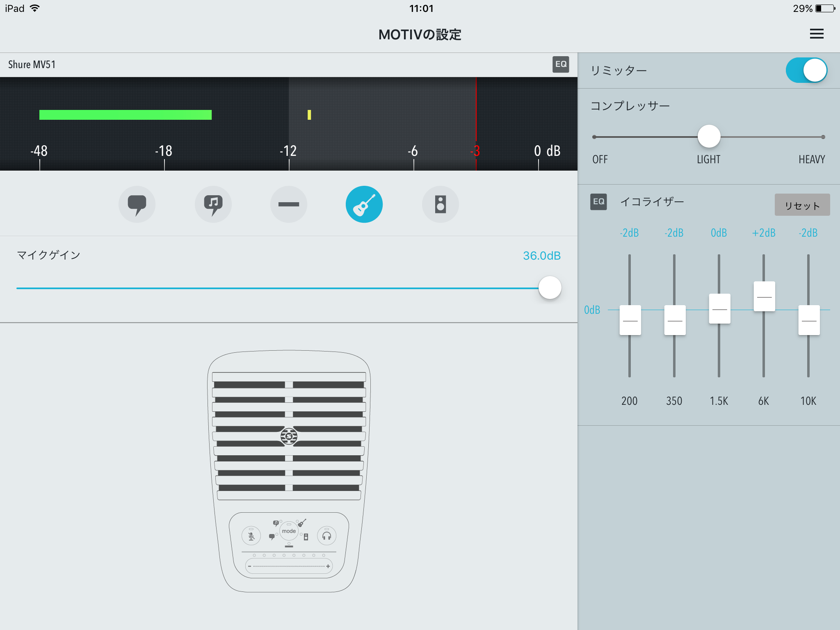
Task: Click the 36.0dB gain value
Action: (541, 256)
